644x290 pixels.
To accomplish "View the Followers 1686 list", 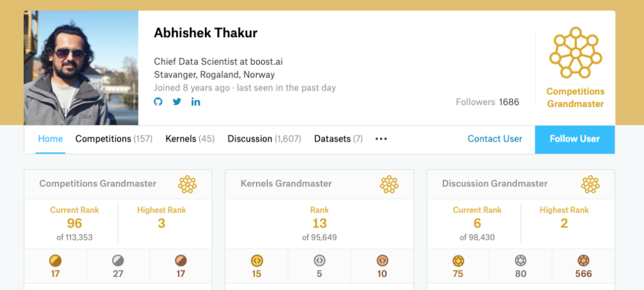I will point(487,102).
